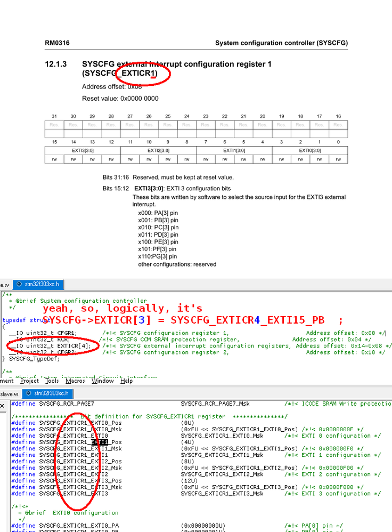Switch to the lower stm32f303xc.h editor tab
Image resolution: width=392 pixels, height=532 pixels.
[47, 393]
